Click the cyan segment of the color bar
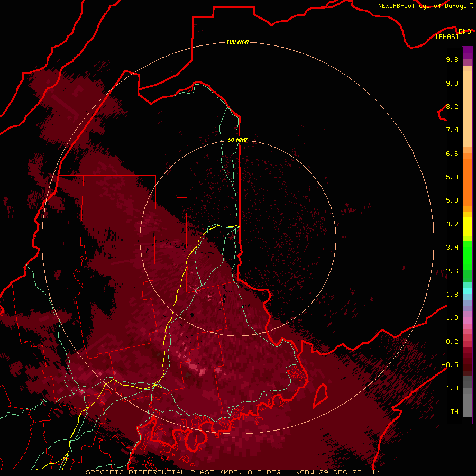The image size is (476, 476). click(467, 291)
